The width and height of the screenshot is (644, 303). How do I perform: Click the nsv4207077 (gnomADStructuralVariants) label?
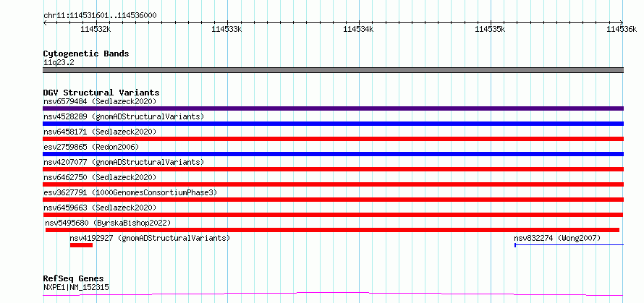124,162
